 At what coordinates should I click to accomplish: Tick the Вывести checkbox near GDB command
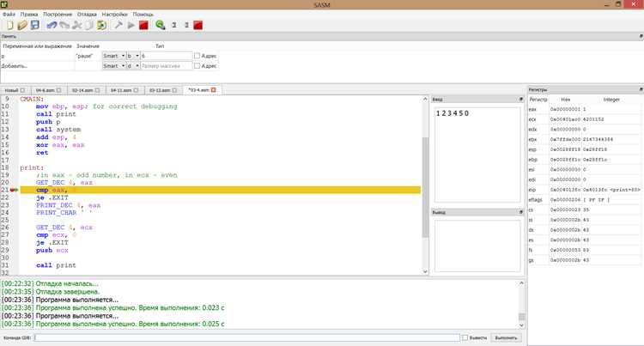465,337
